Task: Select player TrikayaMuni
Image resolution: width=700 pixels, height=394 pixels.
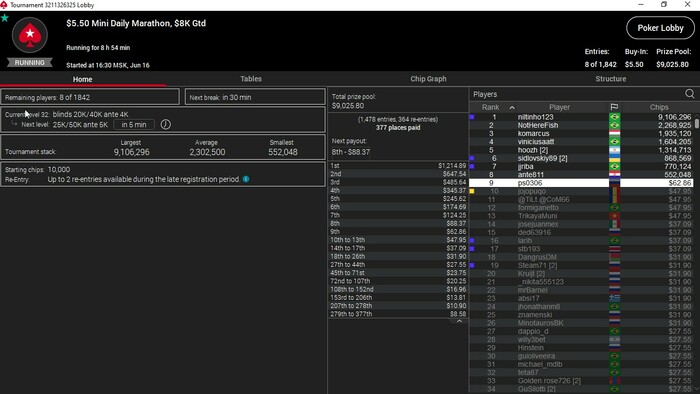Action: coord(538,216)
